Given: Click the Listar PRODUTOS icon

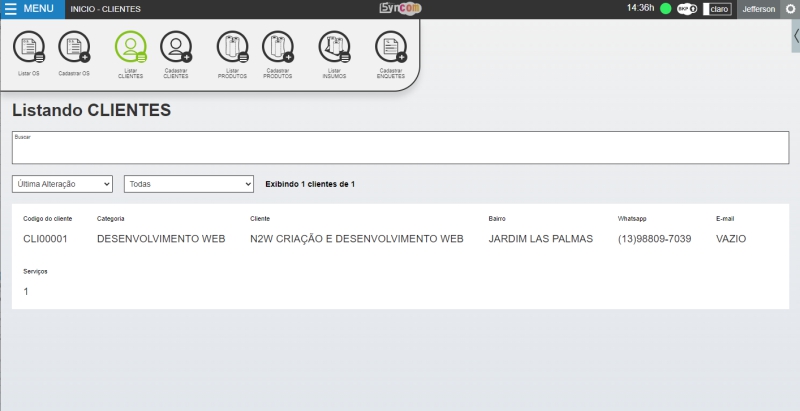Looking at the screenshot, I should 233,47.
